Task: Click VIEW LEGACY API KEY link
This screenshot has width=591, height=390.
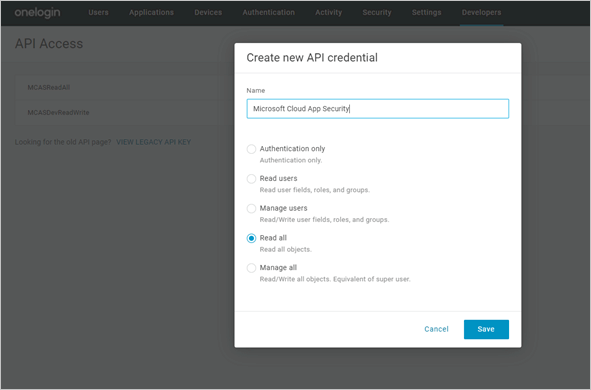Action: tap(153, 142)
